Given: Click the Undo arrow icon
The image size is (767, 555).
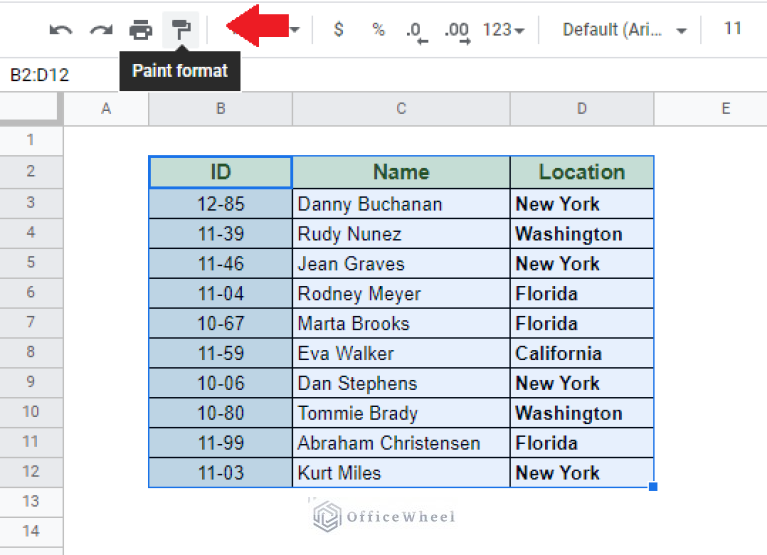Looking at the screenshot, I should point(61,30).
